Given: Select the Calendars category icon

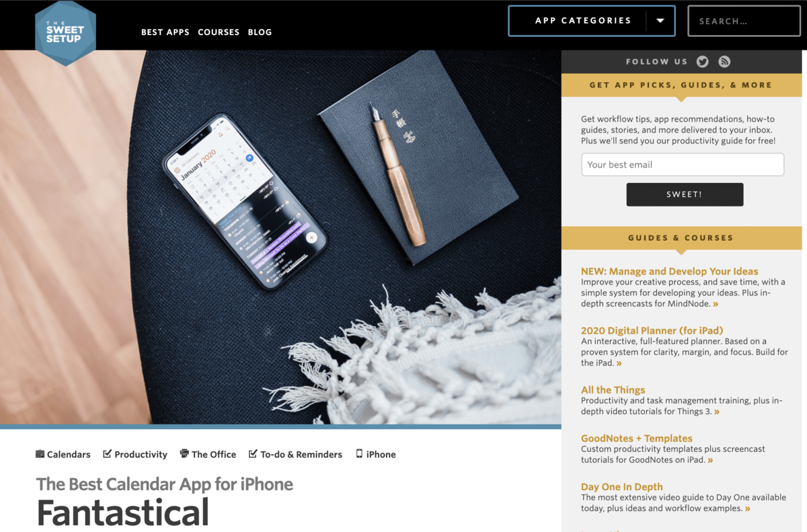Looking at the screenshot, I should 40,454.
